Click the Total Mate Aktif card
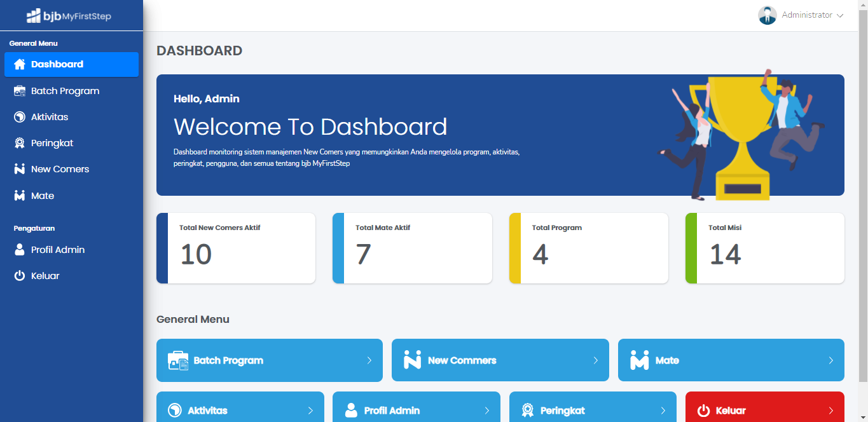Image resolution: width=868 pixels, height=422 pixels. click(x=412, y=248)
